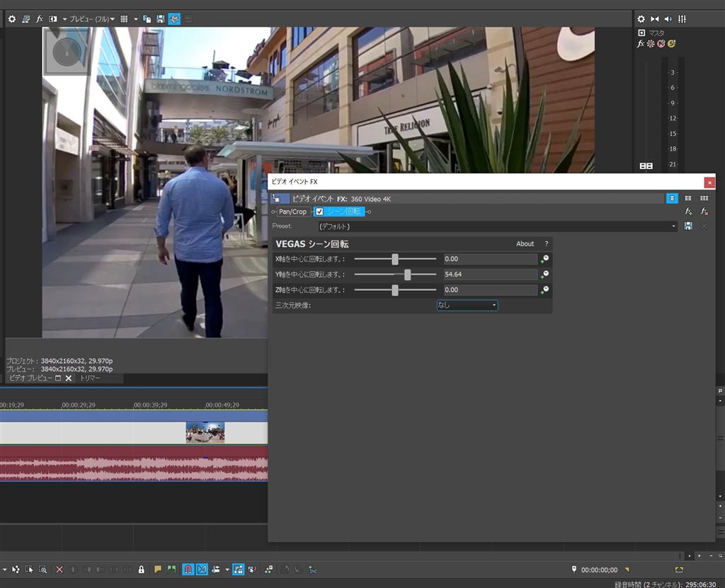Click the lock event icon

pos(142,569)
